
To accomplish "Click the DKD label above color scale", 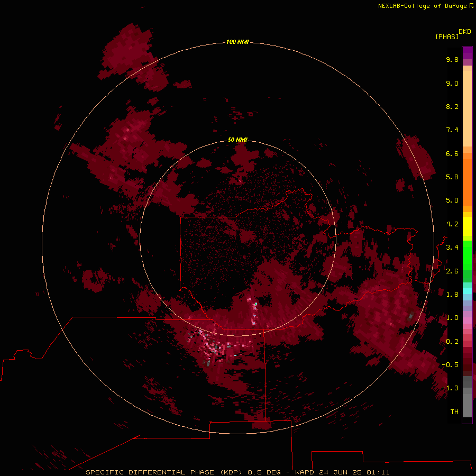I will point(464,31).
